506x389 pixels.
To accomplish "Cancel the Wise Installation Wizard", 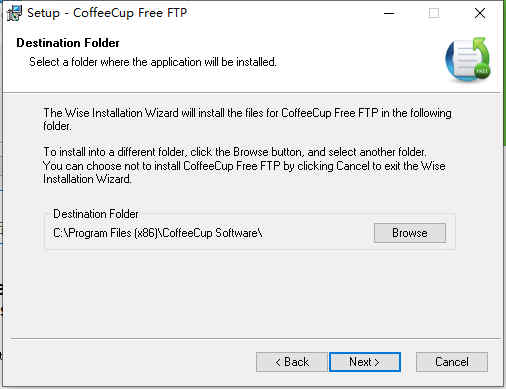I will (452, 362).
